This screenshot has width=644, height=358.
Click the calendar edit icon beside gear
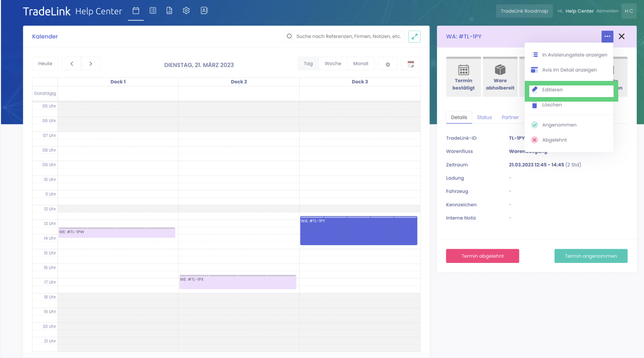pyautogui.click(x=410, y=64)
